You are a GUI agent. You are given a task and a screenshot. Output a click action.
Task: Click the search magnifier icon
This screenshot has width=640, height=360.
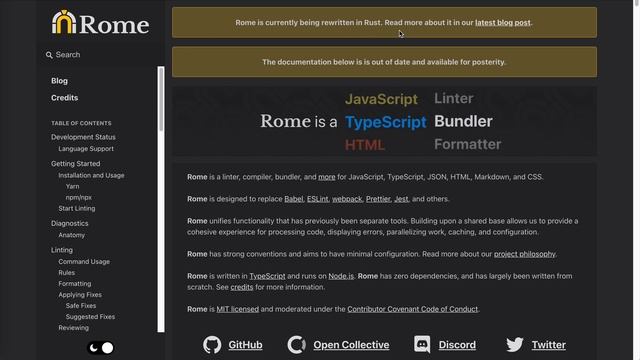pyautogui.click(x=49, y=55)
